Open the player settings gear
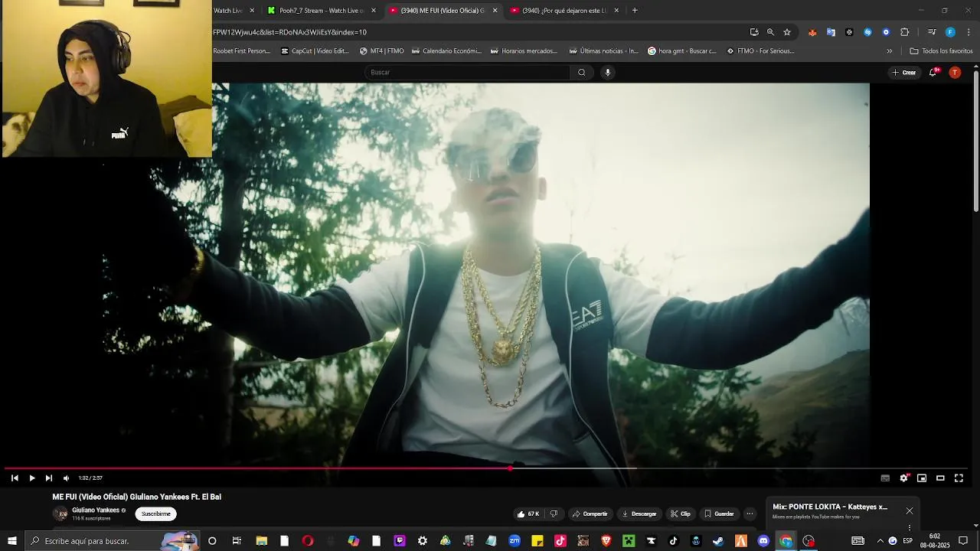980x551 pixels. coord(904,478)
